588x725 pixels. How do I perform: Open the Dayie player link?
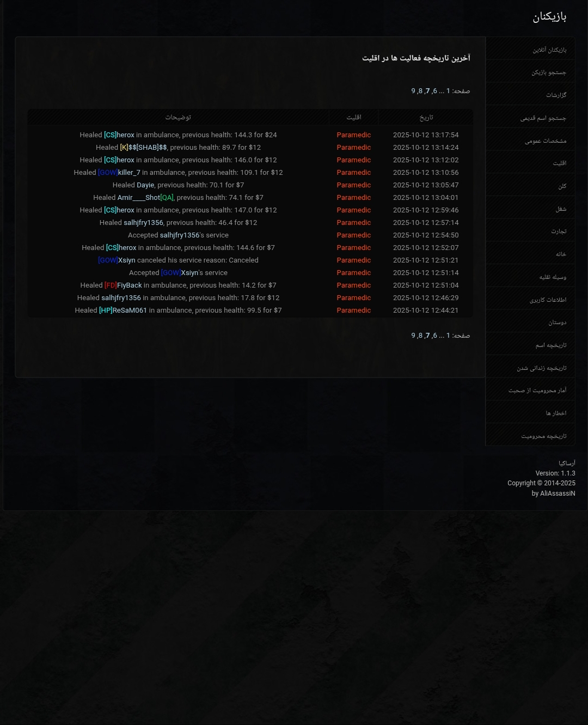coord(145,185)
